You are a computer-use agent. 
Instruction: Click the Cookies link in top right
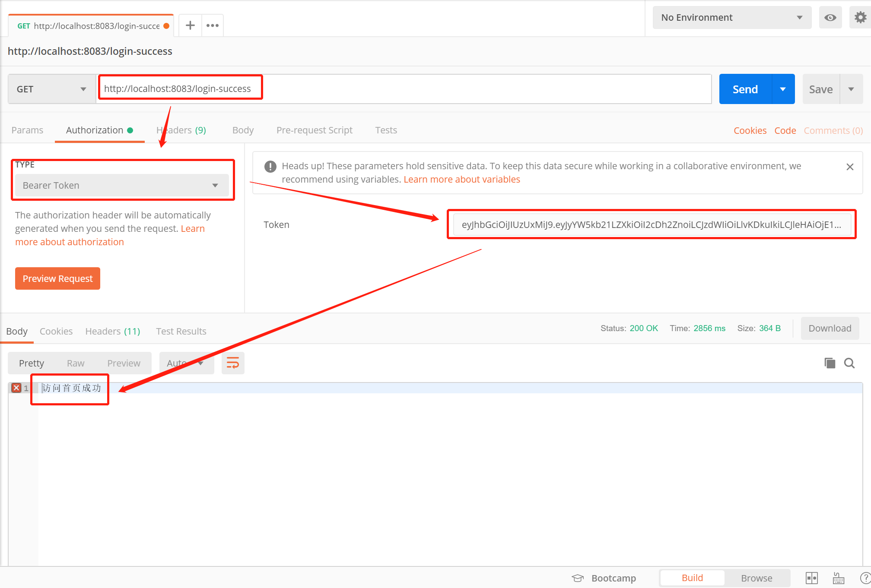[750, 130]
